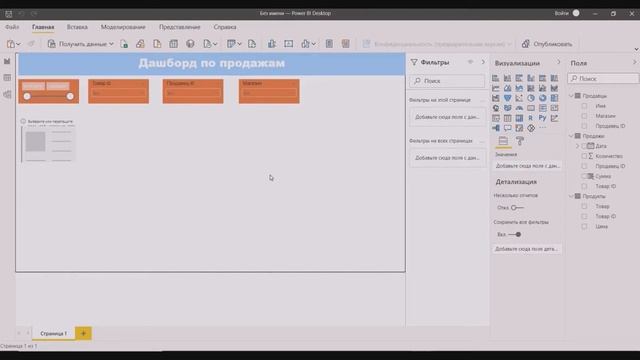Select the Stacked bar chart visual
640x360 pixels.
(496, 78)
